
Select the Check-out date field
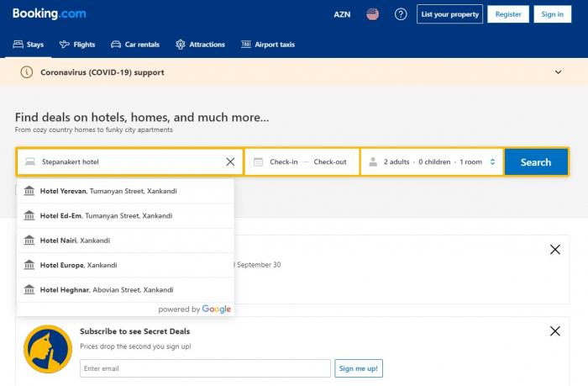(x=330, y=161)
